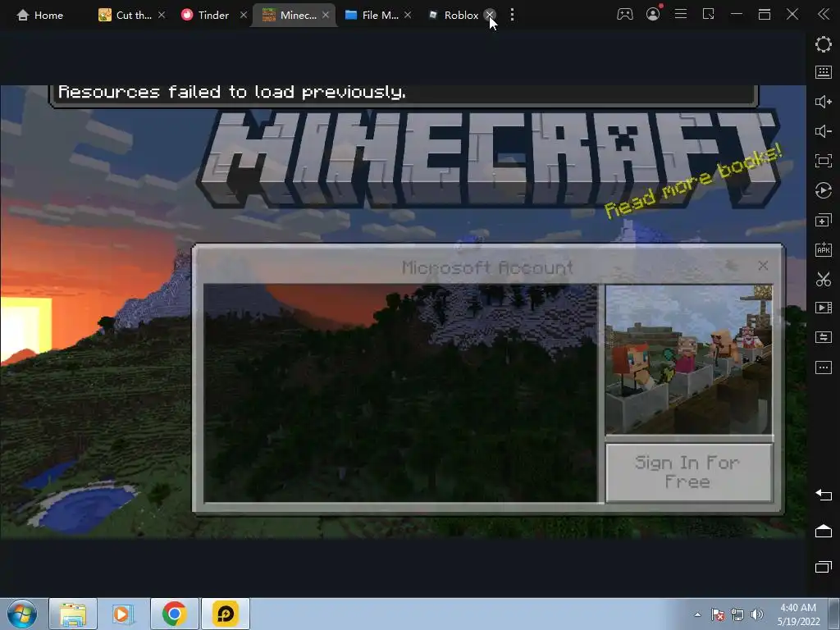Viewport: 840px width, 630px height.
Task: Click the shared folder transfer icon
Action: coord(824,337)
